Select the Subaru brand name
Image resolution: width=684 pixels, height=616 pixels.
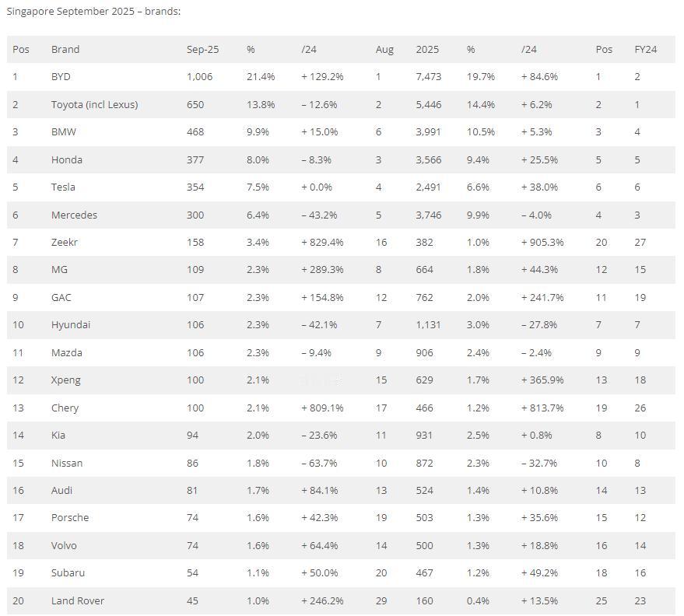[x=68, y=572]
